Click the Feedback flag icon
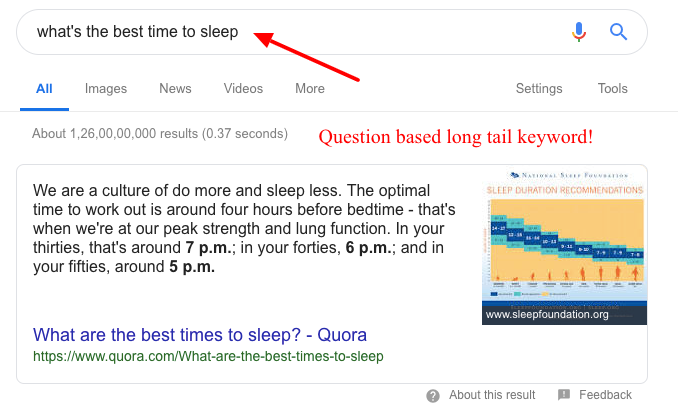678x413 pixels. 564,395
